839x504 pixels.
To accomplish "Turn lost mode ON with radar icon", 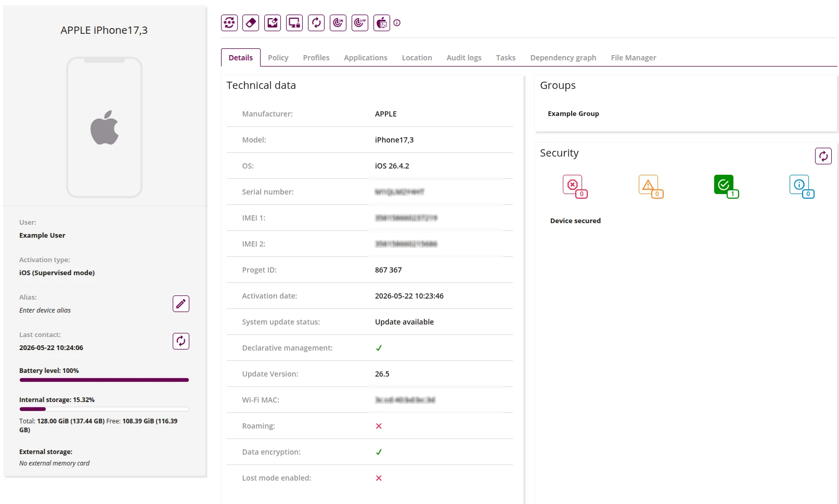I will click(x=338, y=23).
